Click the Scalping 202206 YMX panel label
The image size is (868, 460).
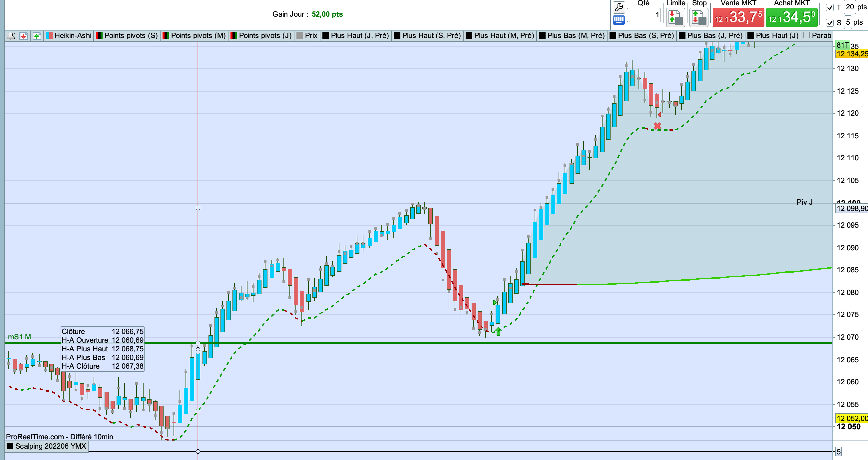50,446
